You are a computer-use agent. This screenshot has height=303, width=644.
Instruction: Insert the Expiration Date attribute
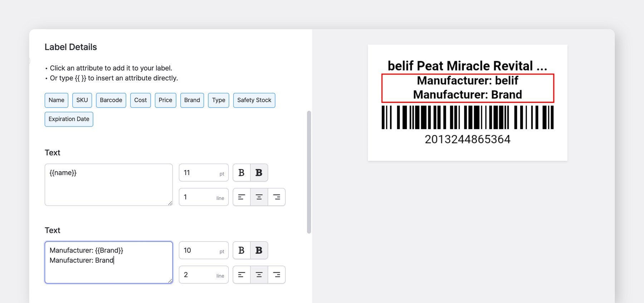(69, 119)
